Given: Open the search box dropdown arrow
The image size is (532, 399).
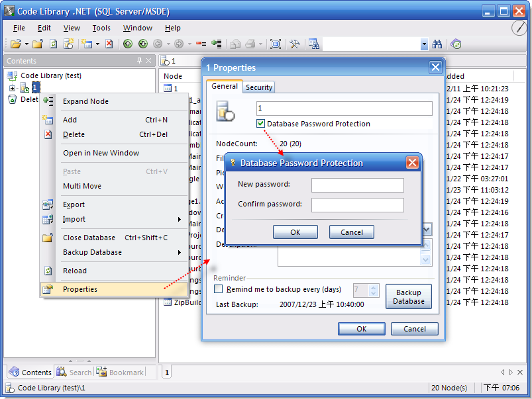Looking at the screenshot, I should point(424,44).
